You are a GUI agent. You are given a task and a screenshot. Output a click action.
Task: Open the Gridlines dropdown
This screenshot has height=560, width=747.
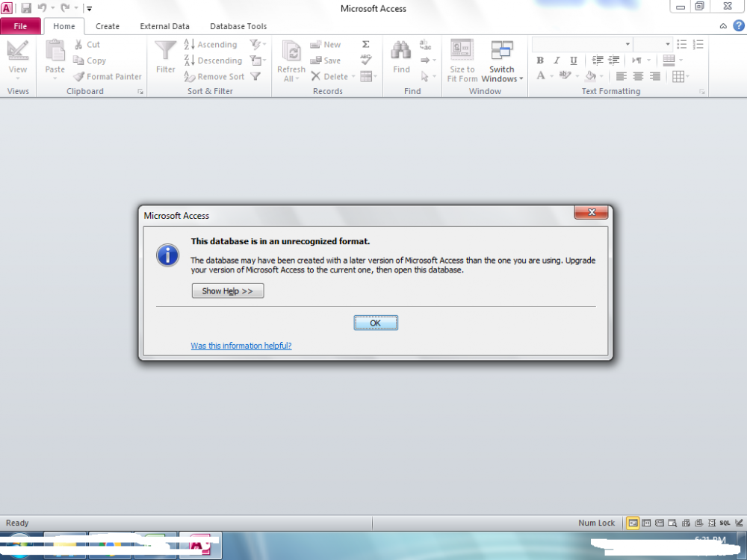coord(681,76)
